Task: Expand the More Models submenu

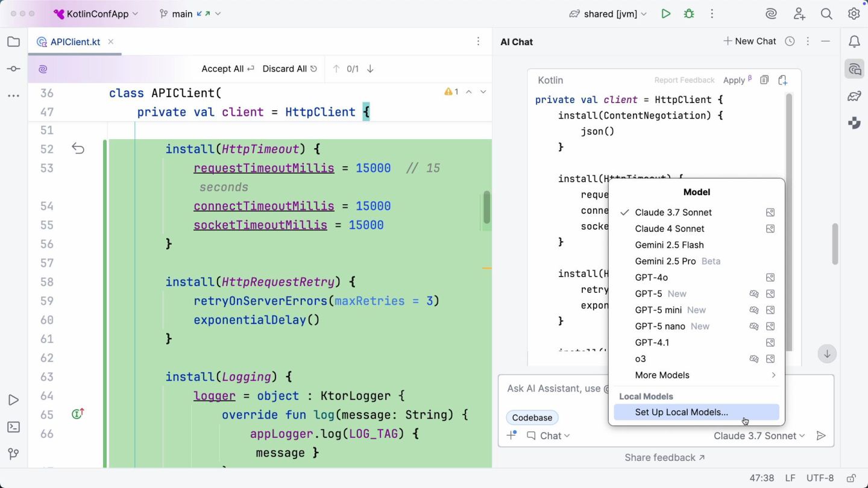Action: pyautogui.click(x=697, y=375)
